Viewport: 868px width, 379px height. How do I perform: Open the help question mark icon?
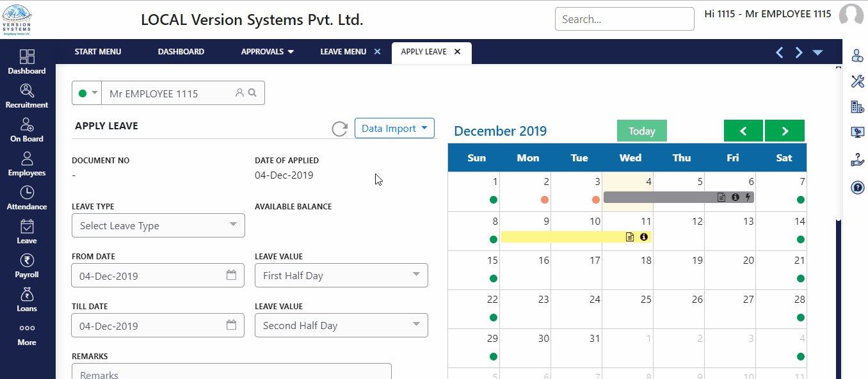click(x=857, y=188)
